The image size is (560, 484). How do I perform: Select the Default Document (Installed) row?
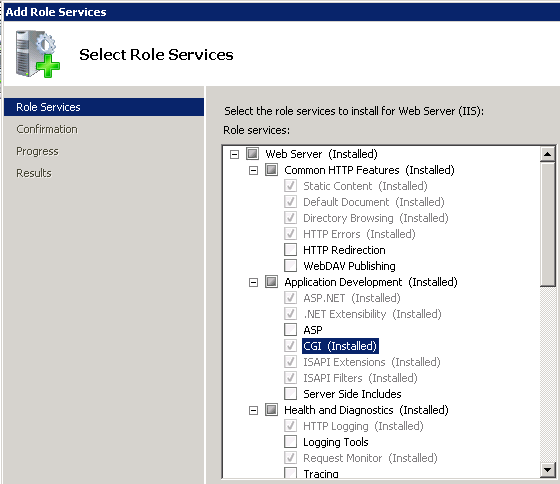(374, 202)
